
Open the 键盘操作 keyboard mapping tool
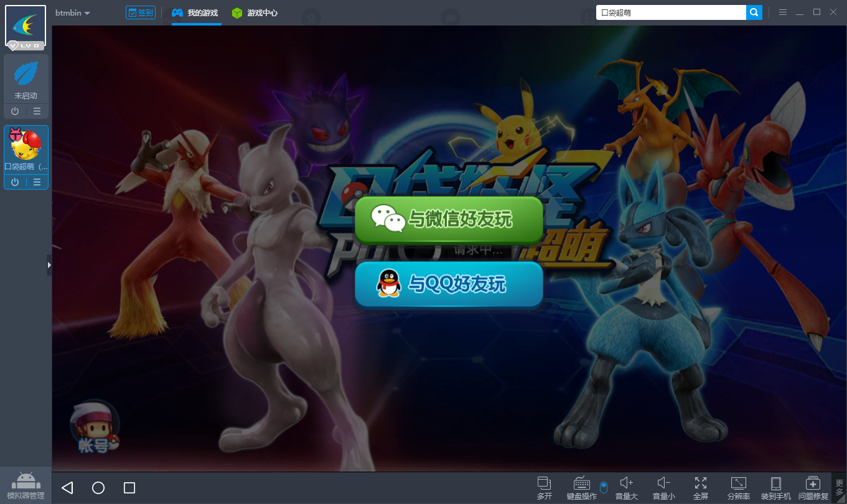click(x=582, y=488)
